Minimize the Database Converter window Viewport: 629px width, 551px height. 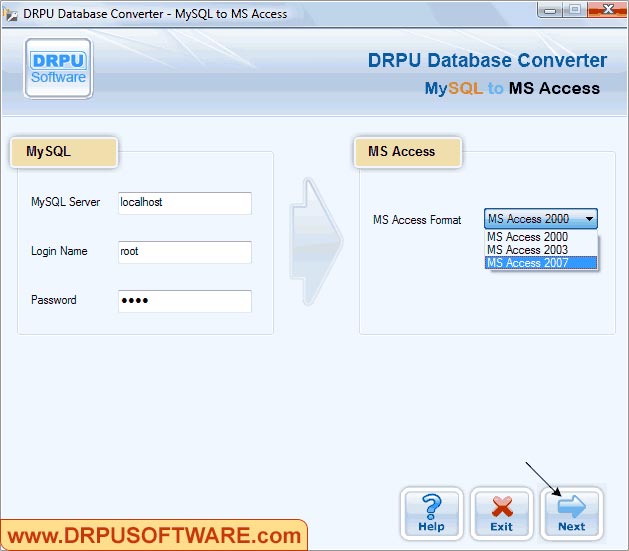coord(550,10)
